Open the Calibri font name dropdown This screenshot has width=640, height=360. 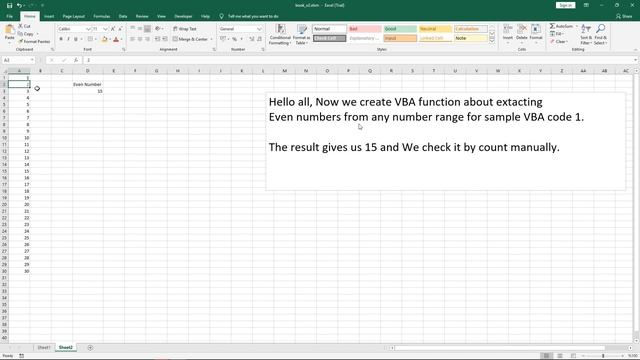pos(88,29)
